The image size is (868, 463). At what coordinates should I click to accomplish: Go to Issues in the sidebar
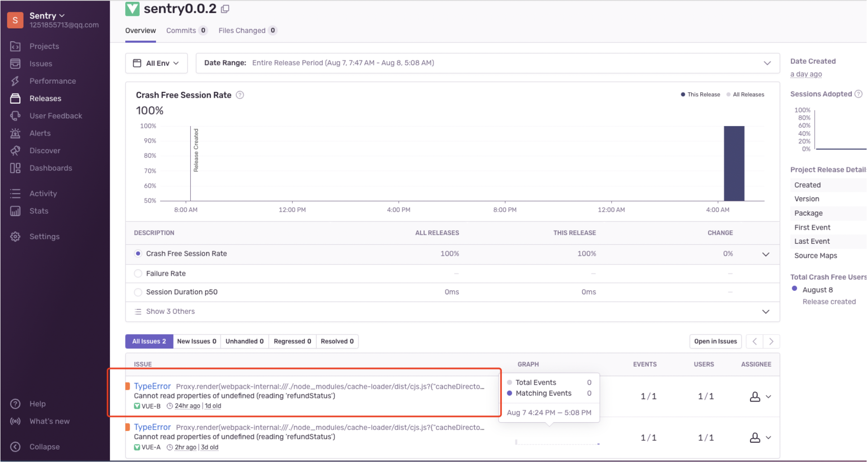[41, 64]
